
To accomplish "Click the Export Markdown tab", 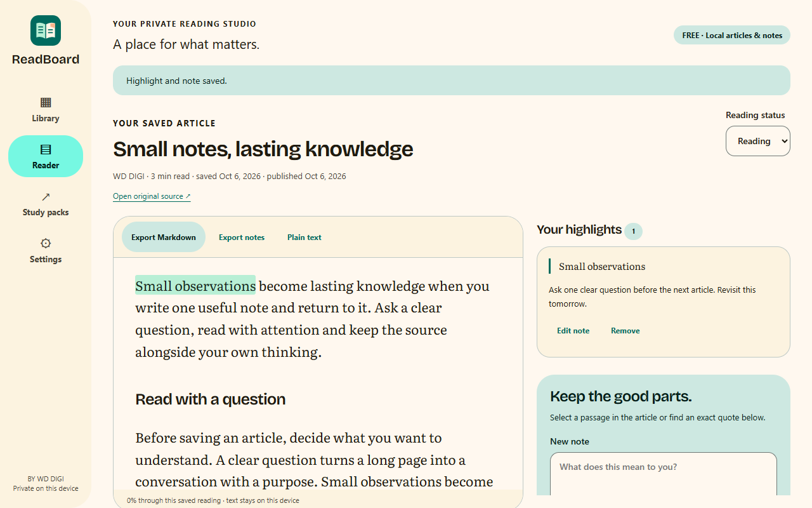I will 164,237.
